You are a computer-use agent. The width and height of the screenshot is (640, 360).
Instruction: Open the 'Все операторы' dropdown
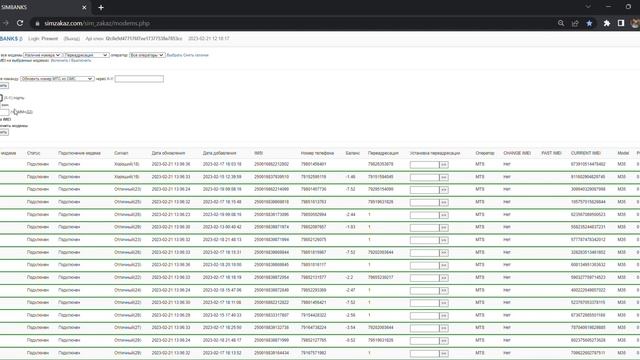coord(147,55)
